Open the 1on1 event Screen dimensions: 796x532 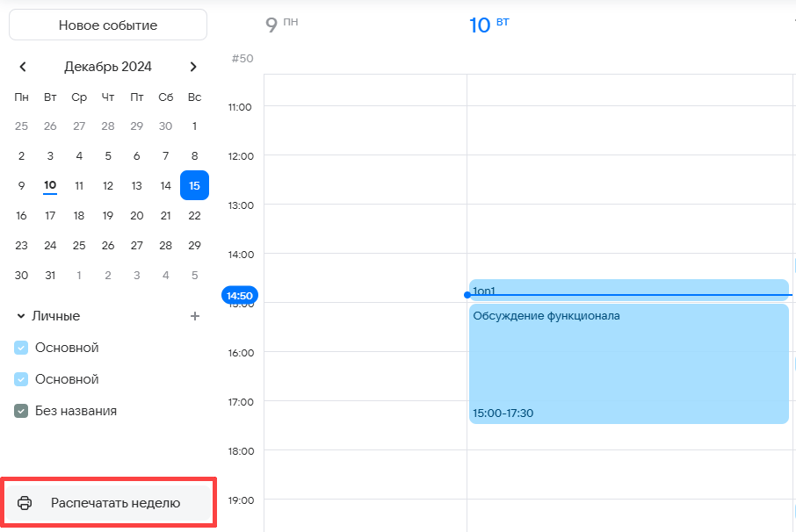628,288
